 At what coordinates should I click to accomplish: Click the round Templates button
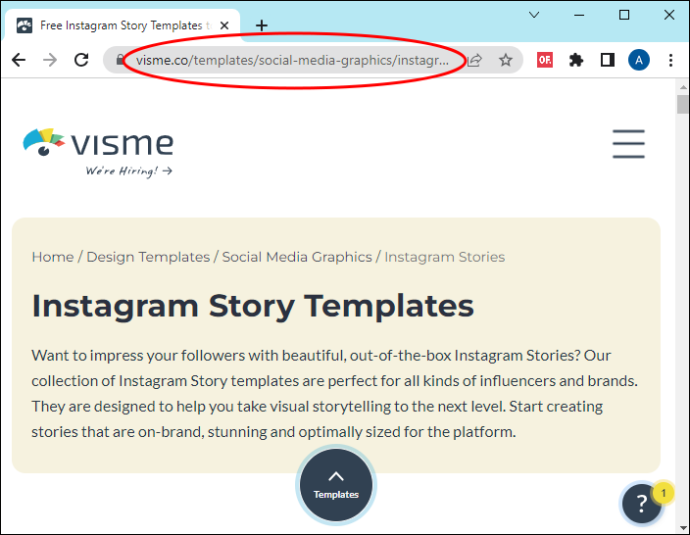click(336, 485)
